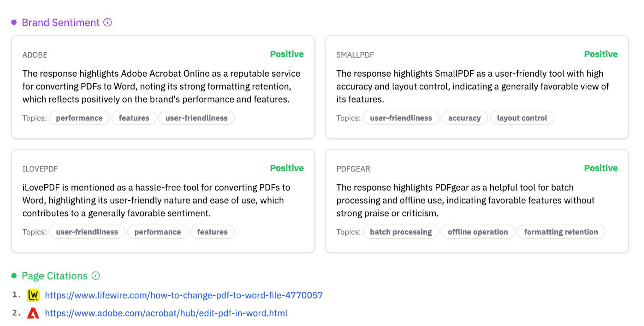Screen dimensions: 644x326
Task: Click the iLovePDF performance topic tag
Action: click(158, 232)
